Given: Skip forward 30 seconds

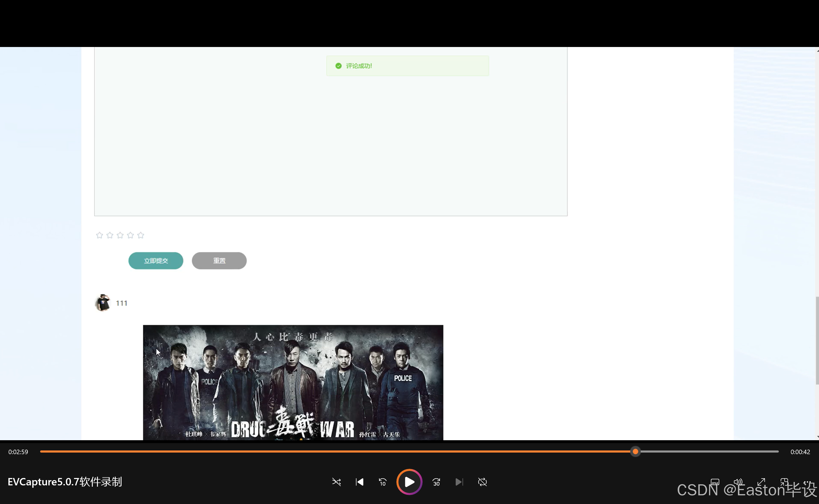Looking at the screenshot, I should (436, 482).
